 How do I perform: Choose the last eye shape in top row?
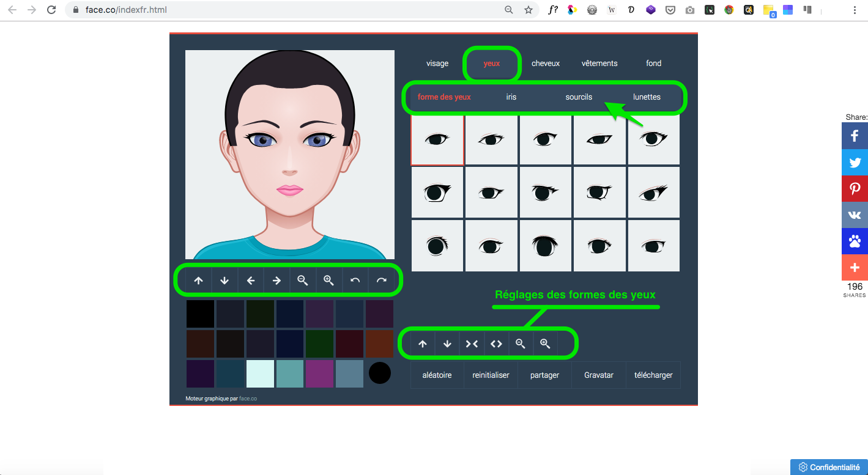(x=654, y=139)
